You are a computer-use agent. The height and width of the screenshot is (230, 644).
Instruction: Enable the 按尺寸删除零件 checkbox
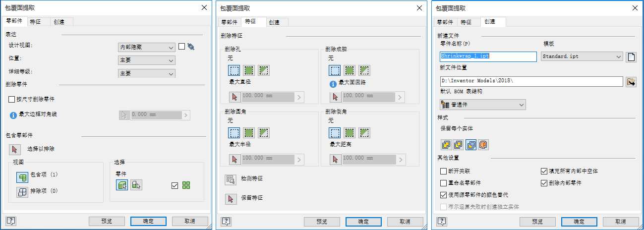[12, 100]
